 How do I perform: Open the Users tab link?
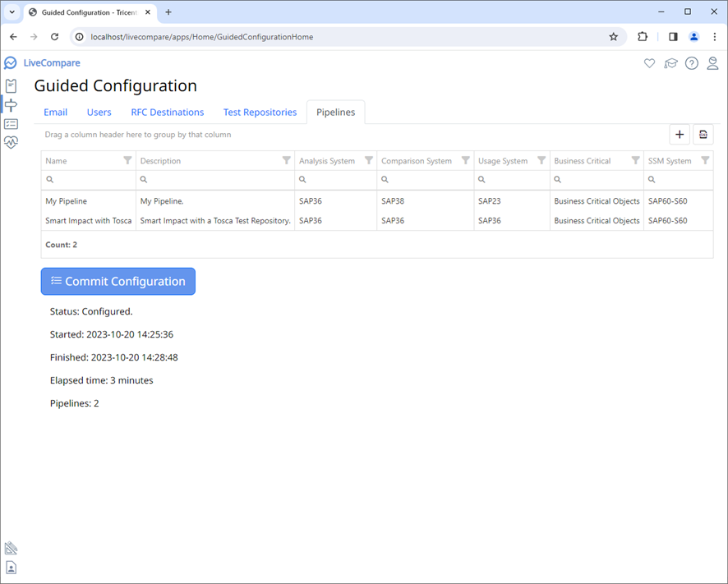point(99,112)
